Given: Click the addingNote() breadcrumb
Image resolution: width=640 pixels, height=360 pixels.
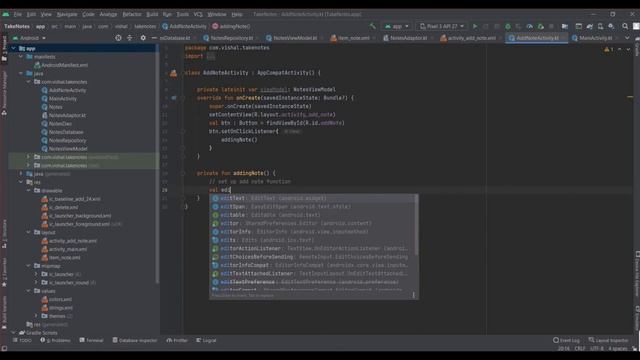Looking at the screenshot, I should [x=231, y=26].
